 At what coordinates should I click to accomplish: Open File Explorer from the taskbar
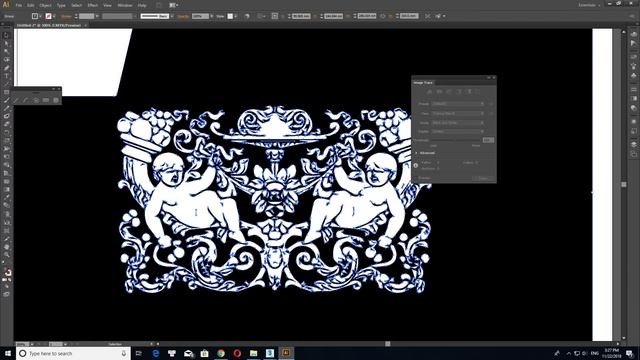pos(253,353)
